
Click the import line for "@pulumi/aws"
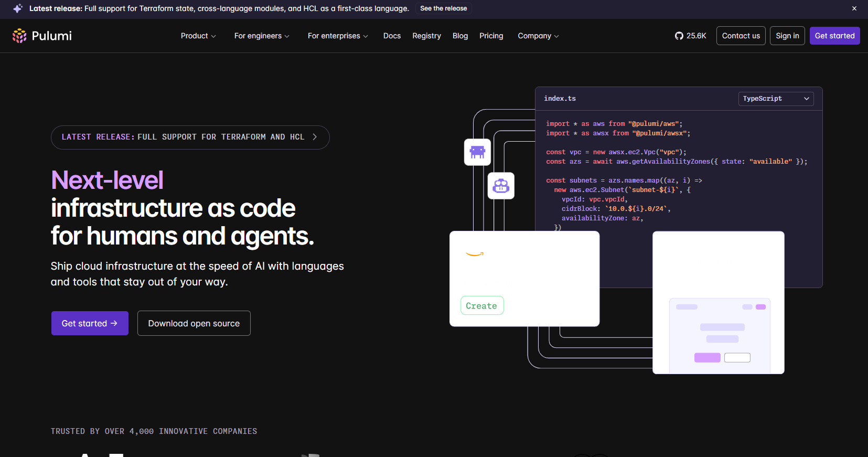[614, 124]
